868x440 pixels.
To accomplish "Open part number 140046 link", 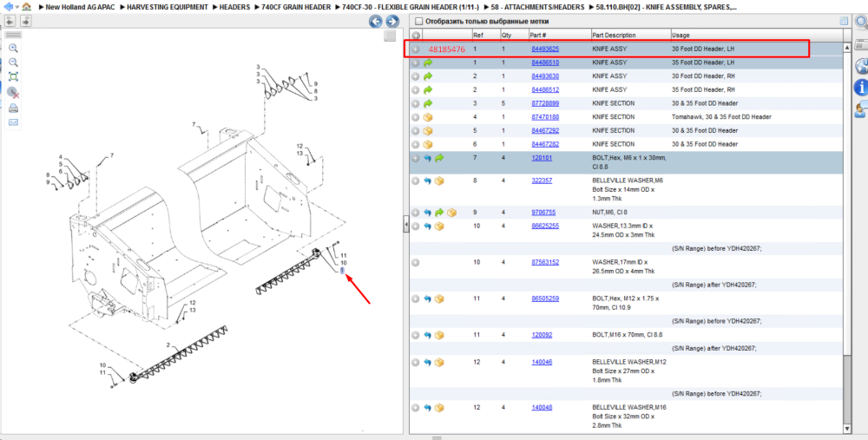I will click(542, 362).
